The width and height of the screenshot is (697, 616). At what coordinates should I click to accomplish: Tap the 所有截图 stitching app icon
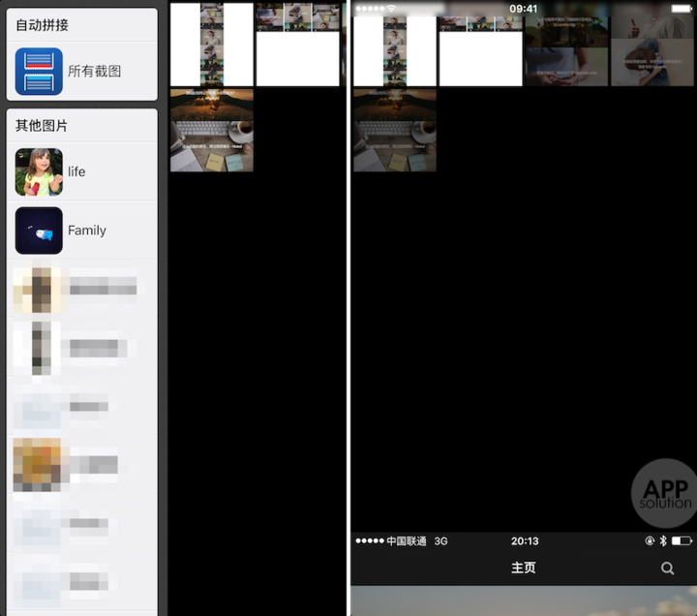click(x=39, y=72)
